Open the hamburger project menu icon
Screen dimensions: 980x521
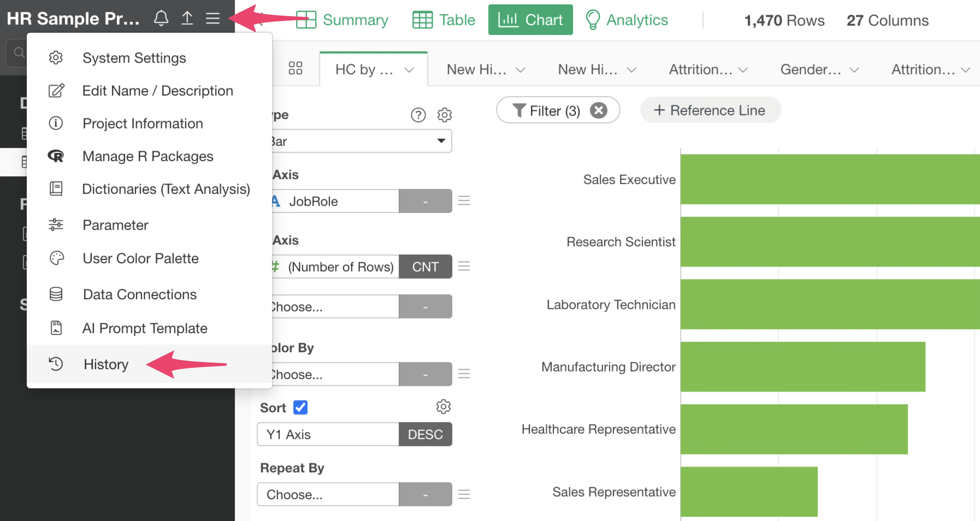[x=213, y=18]
